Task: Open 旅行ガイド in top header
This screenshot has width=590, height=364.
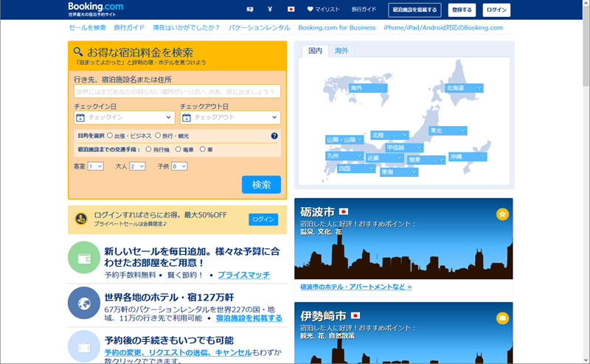Action: (x=364, y=10)
